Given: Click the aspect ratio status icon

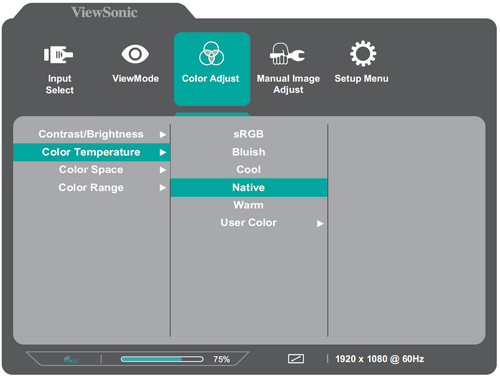Looking at the screenshot, I should 296,359.
